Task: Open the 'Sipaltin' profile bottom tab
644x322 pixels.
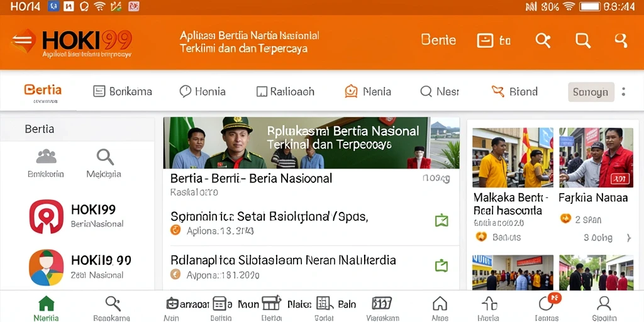Action: (x=604, y=308)
